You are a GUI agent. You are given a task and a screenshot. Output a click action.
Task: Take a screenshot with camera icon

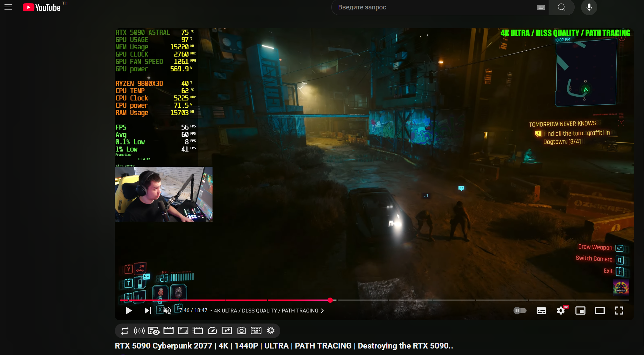point(241,331)
